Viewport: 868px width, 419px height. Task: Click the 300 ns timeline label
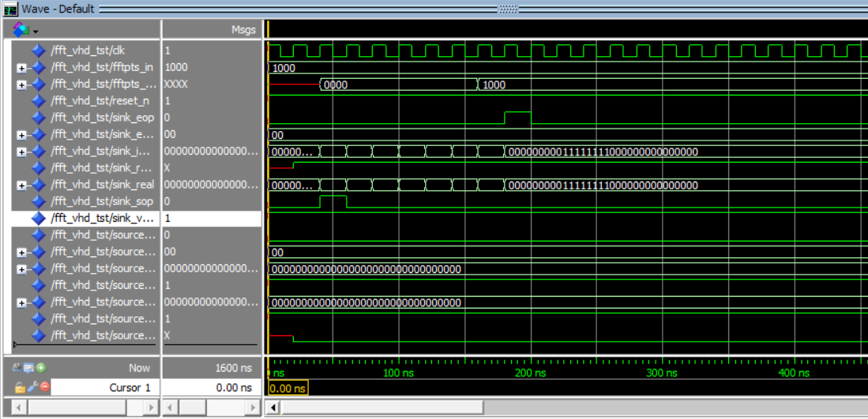(x=662, y=373)
